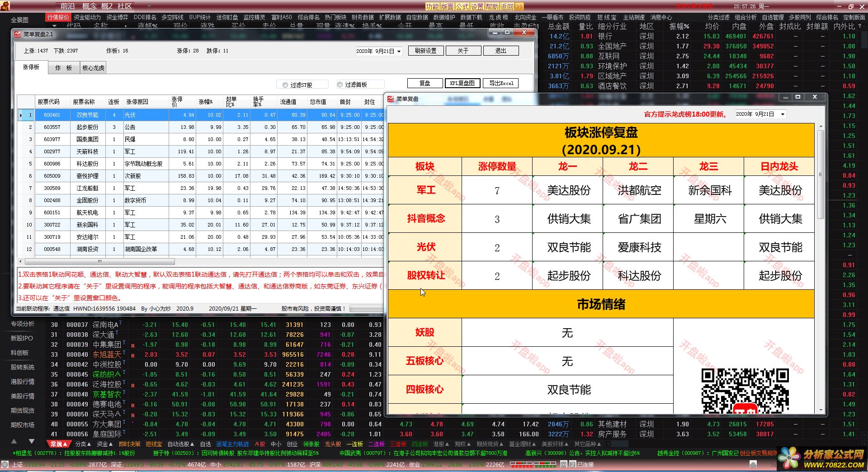The height and width of the screenshot is (472, 868).
Task: Click 美达股份 in the 龙一 column
Action: click(x=569, y=190)
